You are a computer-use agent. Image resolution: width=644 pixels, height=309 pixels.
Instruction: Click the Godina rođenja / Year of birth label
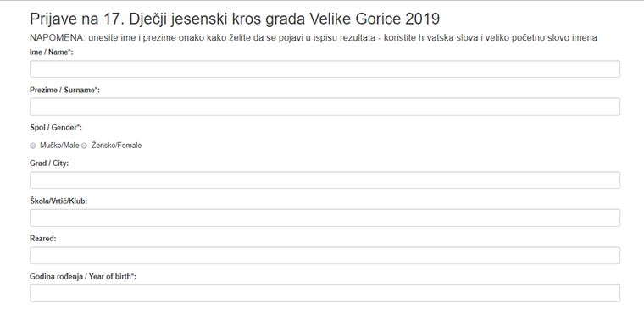82,277
